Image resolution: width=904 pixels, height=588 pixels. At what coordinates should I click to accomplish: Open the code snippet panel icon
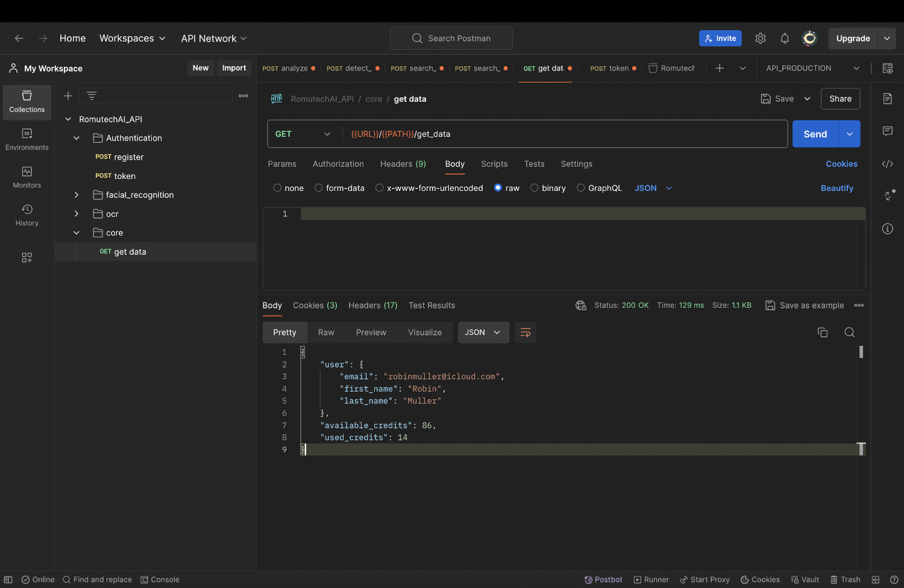point(888,164)
